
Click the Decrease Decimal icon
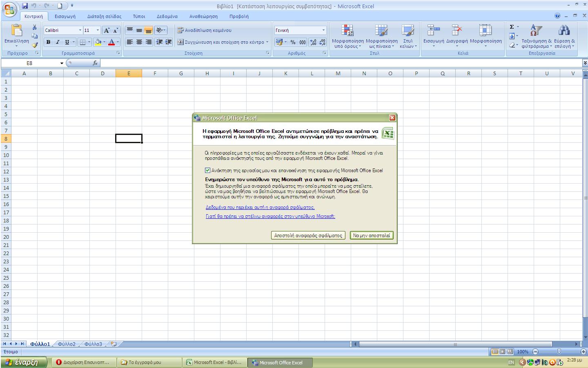coord(322,42)
